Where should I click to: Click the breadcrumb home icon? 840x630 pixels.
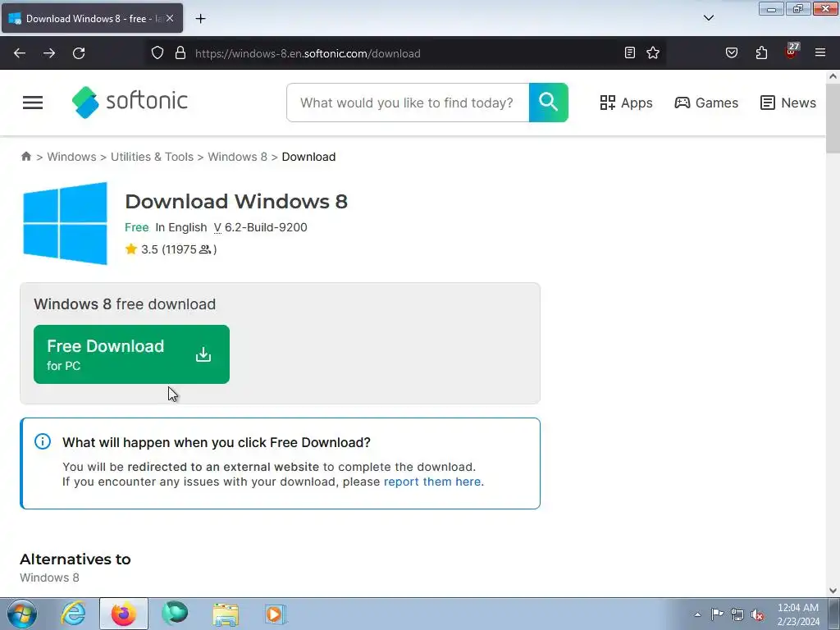25,157
